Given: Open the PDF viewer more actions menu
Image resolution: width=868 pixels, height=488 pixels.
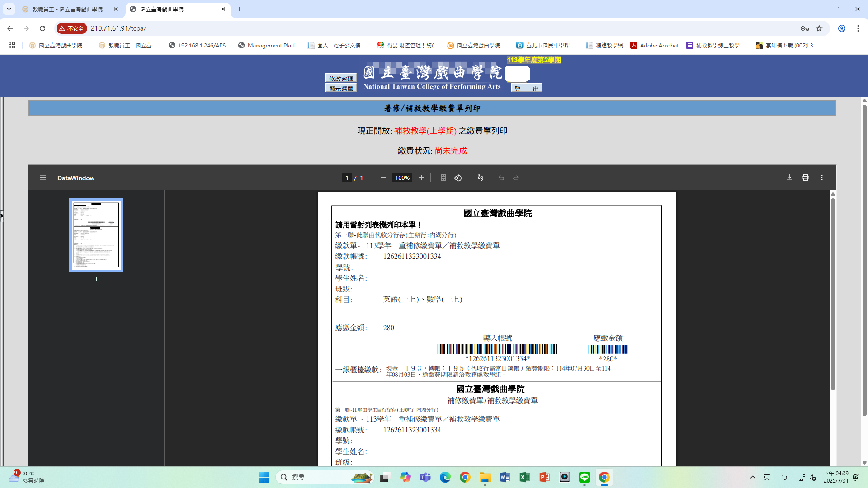Looking at the screenshot, I should (x=822, y=178).
